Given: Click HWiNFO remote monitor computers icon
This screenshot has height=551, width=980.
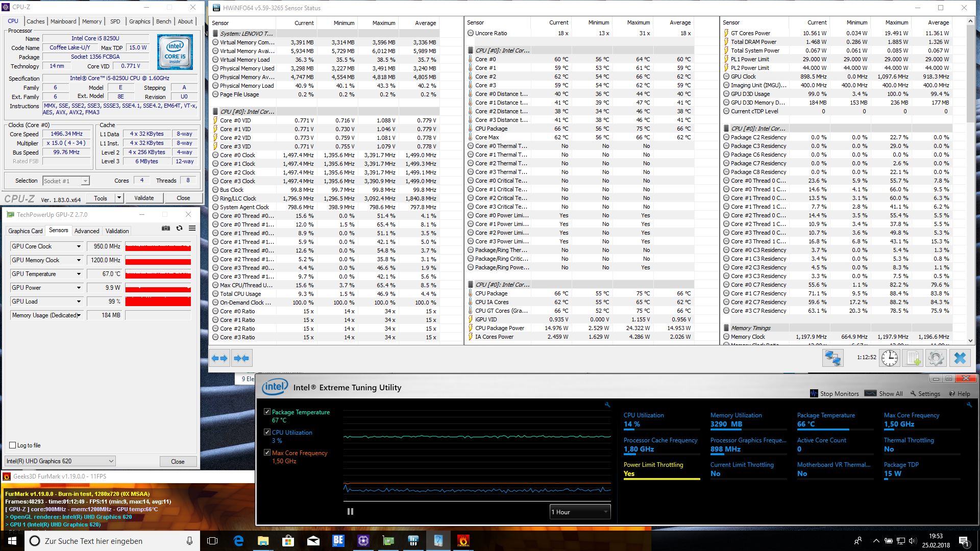Looking at the screenshot, I should pos(832,358).
